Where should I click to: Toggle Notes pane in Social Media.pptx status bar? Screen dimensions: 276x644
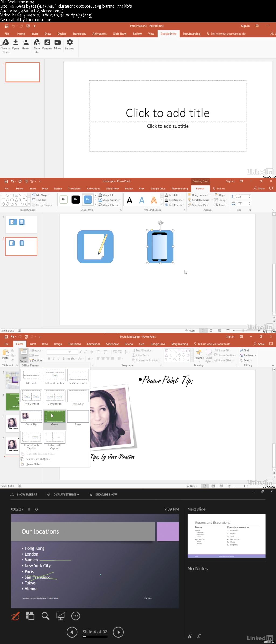tap(192, 486)
